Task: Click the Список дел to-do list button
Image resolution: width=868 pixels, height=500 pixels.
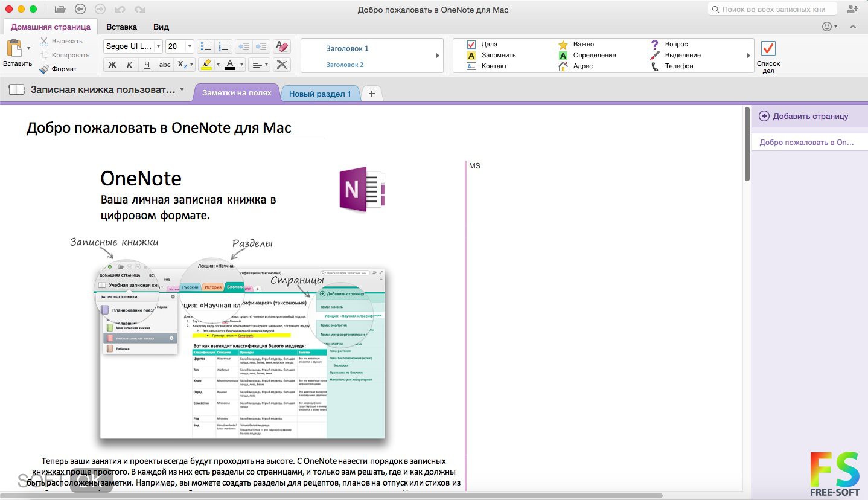Action: pos(768,57)
